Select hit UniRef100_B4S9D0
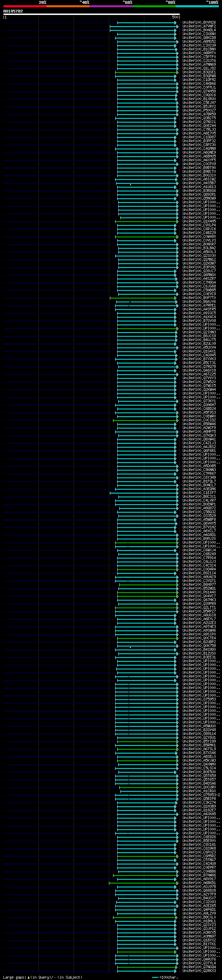This screenshot has height=980, width=222. 199,650
